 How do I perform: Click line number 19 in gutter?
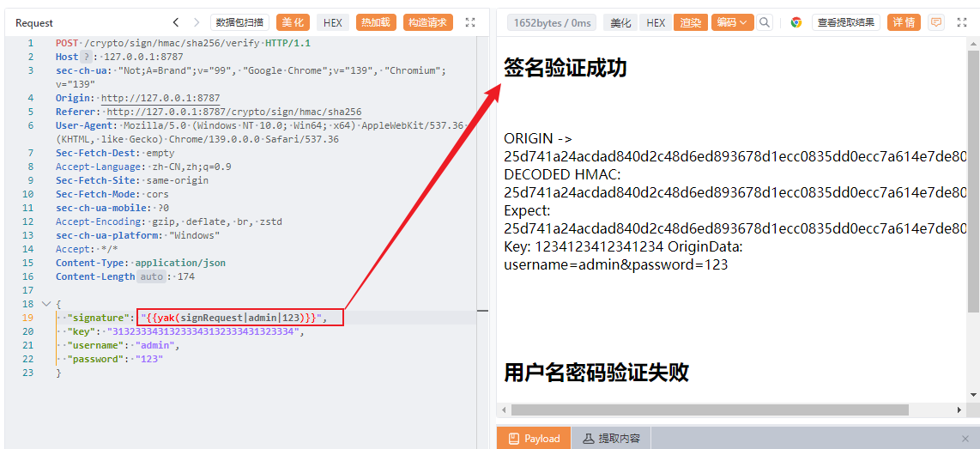(x=27, y=318)
